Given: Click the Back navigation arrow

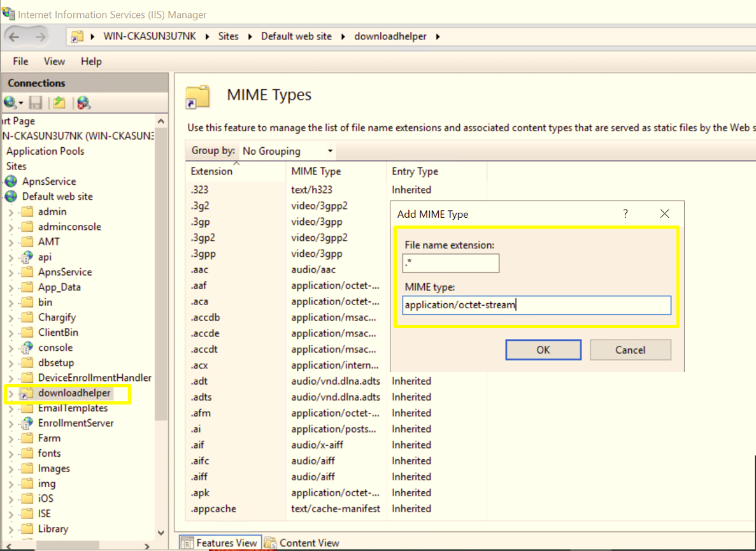Looking at the screenshot, I should (15, 37).
